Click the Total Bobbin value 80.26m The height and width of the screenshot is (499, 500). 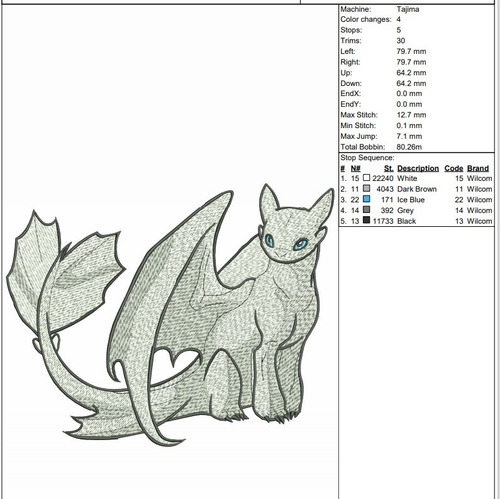[x=409, y=147]
